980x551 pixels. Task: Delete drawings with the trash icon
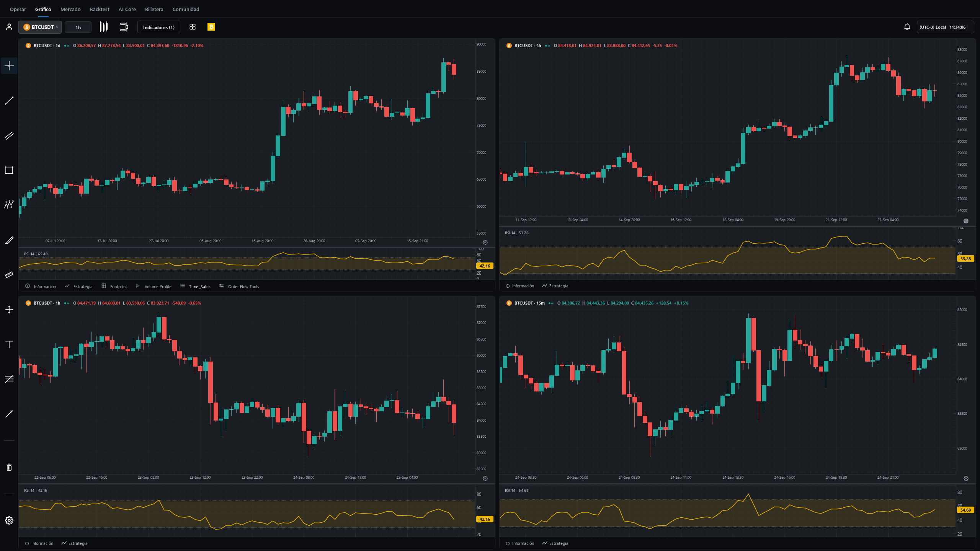pos(9,467)
